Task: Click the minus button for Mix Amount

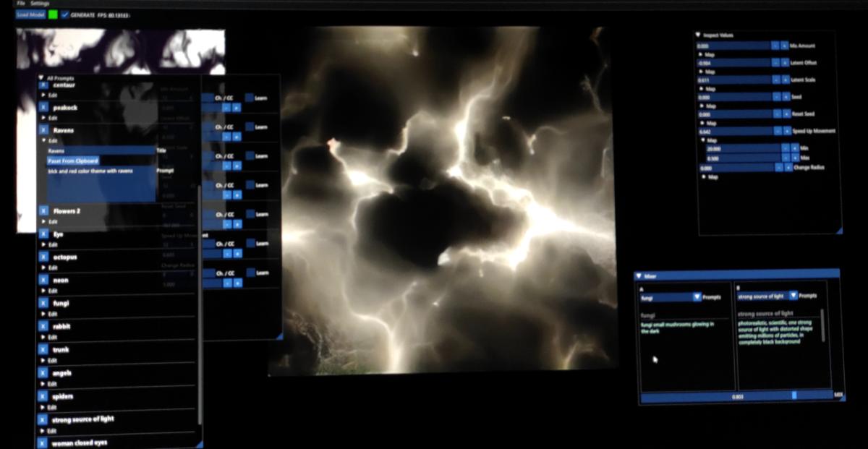Action: (x=775, y=46)
